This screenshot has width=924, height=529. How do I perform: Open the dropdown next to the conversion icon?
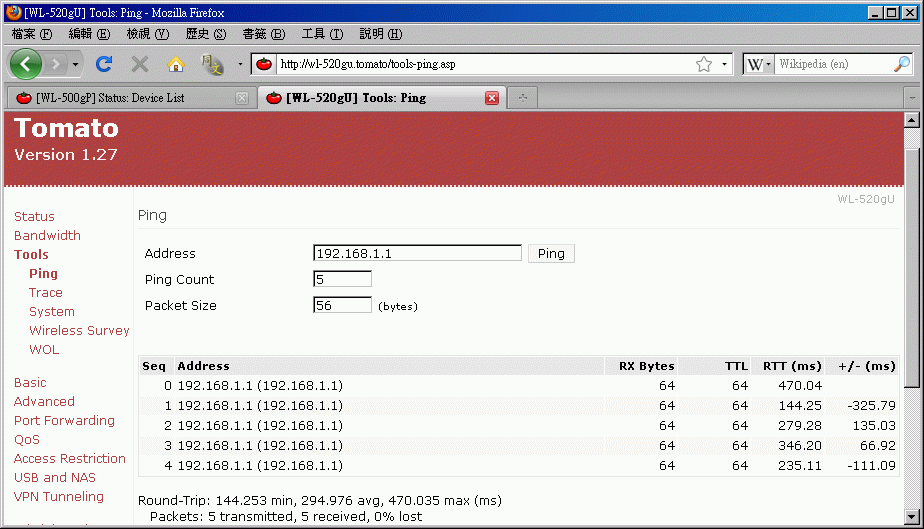pos(240,64)
